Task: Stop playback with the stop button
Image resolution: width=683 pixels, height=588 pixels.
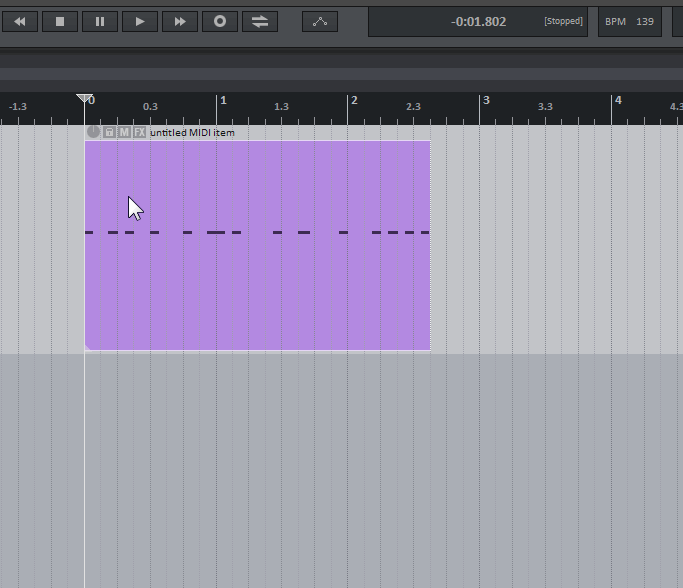Action: tap(60, 21)
